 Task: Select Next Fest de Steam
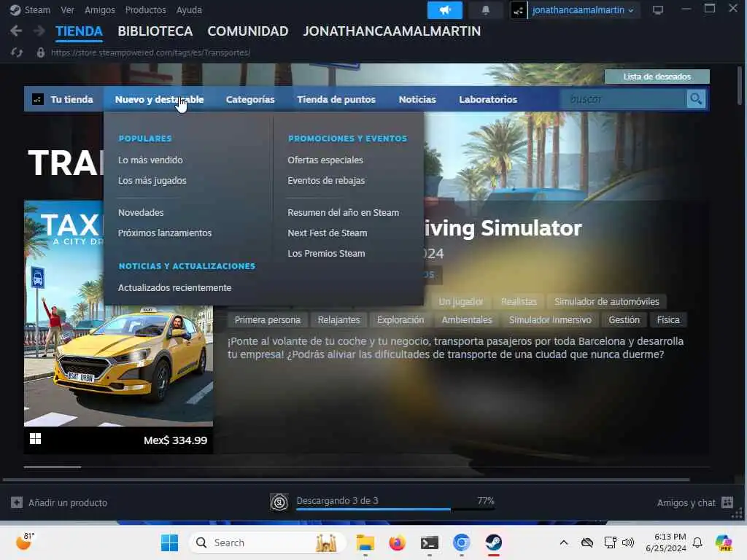(328, 233)
